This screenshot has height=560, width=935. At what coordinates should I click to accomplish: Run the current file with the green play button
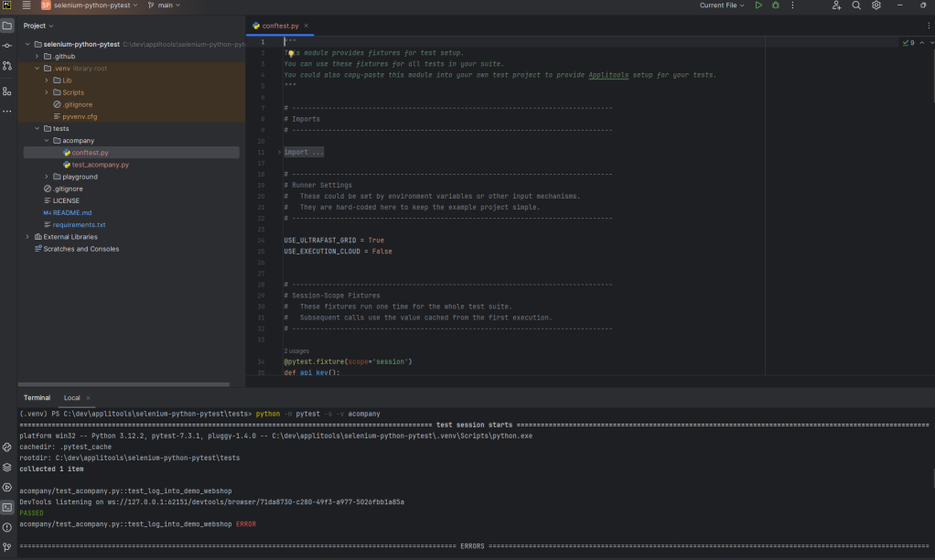click(758, 5)
